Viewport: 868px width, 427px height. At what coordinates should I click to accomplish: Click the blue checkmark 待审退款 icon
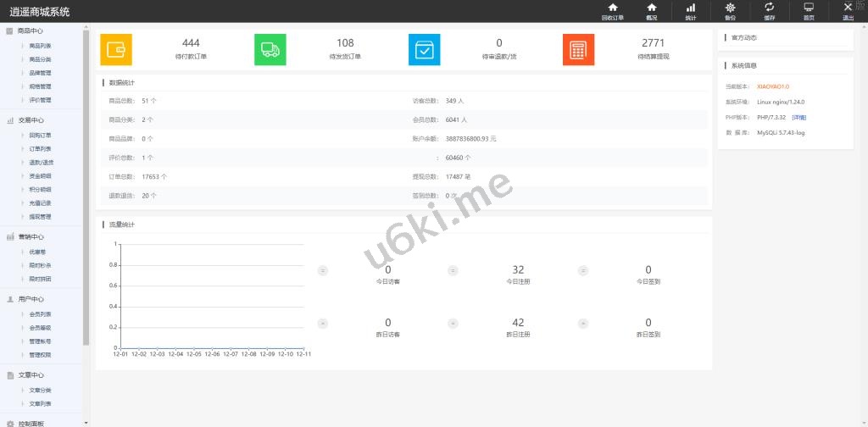(x=425, y=50)
